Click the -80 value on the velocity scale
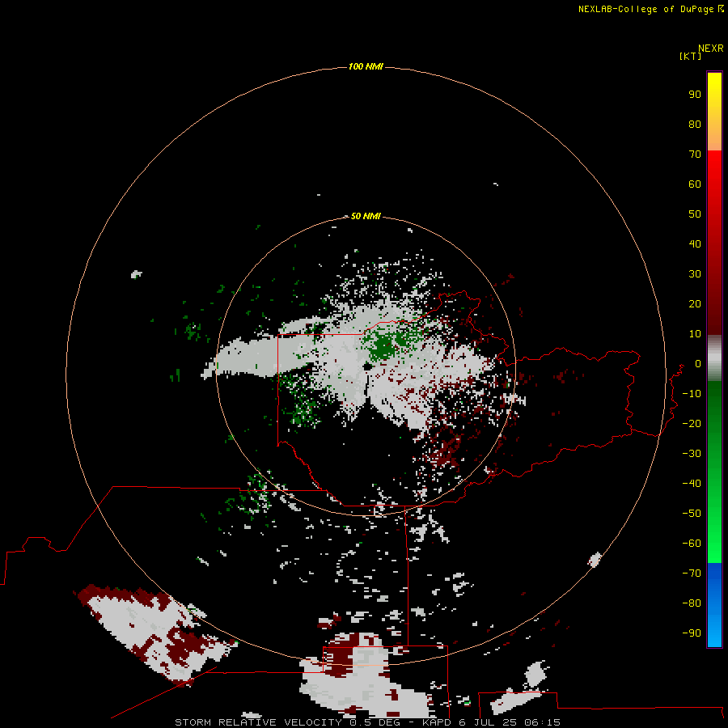Image resolution: width=728 pixels, height=728 pixels. 692,603
